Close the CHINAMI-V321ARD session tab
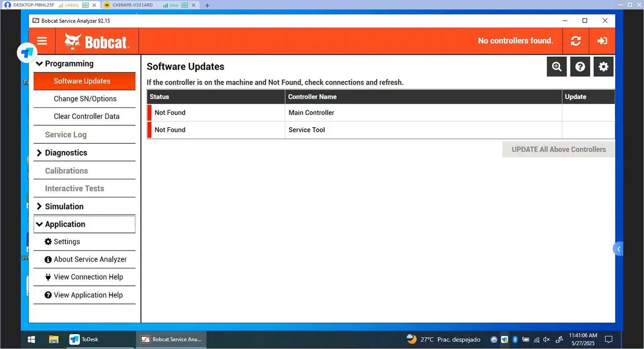This screenshot has height=349, width=644. [x=194, y=5]
